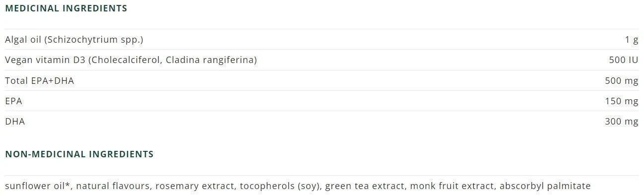Viewport: 644px width, 195px height.
Task: Select the Total EPA+DHA row label
Action: pyautogui.click(x=39, y=81)
